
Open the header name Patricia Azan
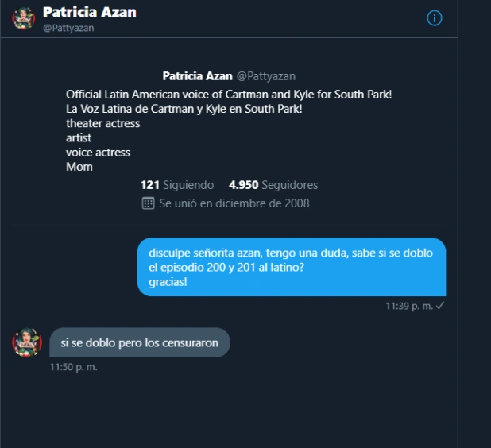pos(89,12)
